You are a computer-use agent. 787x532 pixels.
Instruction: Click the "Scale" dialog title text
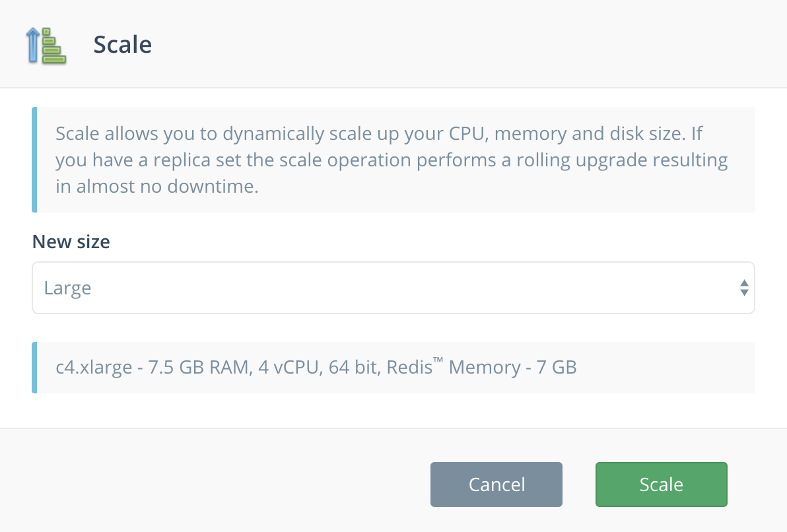pyautogui.click(x=123, y=44)
